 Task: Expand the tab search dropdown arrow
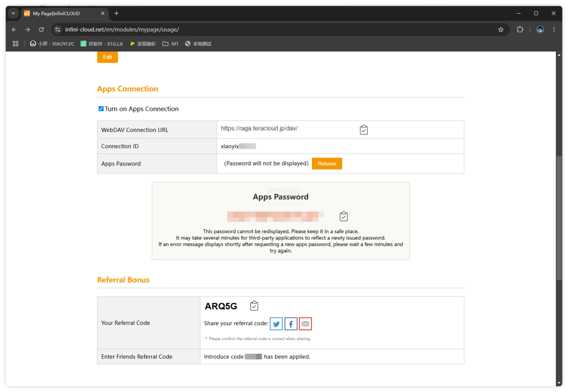(14, 13)
